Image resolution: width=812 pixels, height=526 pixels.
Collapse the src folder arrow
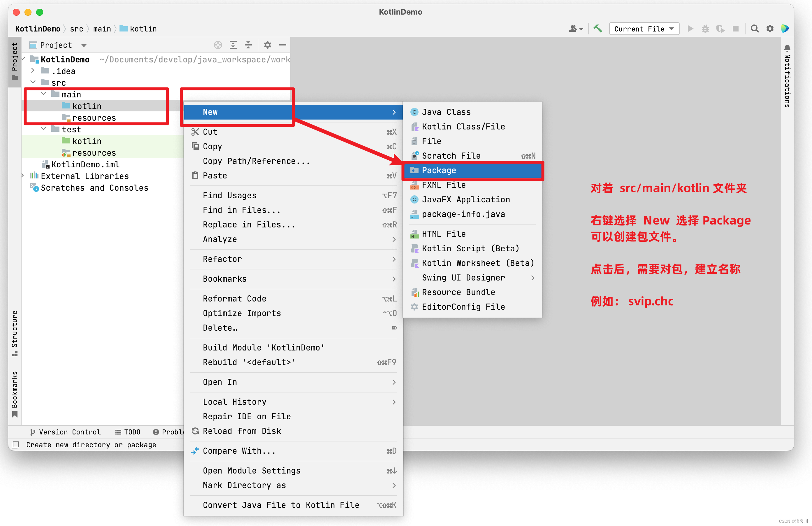33,82
